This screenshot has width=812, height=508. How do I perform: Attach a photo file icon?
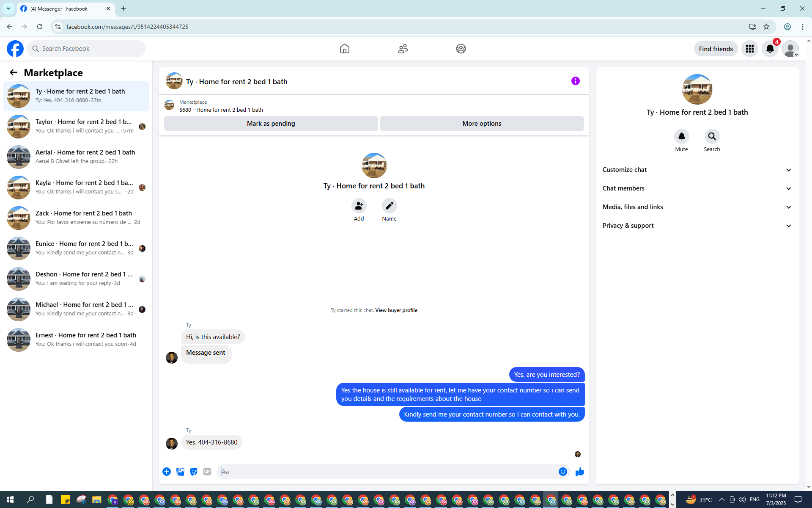(x=180, y=472)
